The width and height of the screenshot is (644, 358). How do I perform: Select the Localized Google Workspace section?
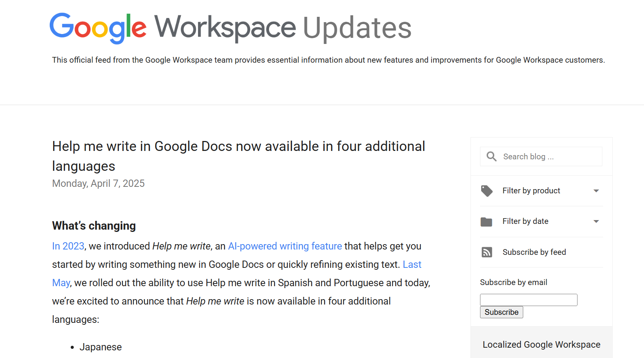coord(541,344)
